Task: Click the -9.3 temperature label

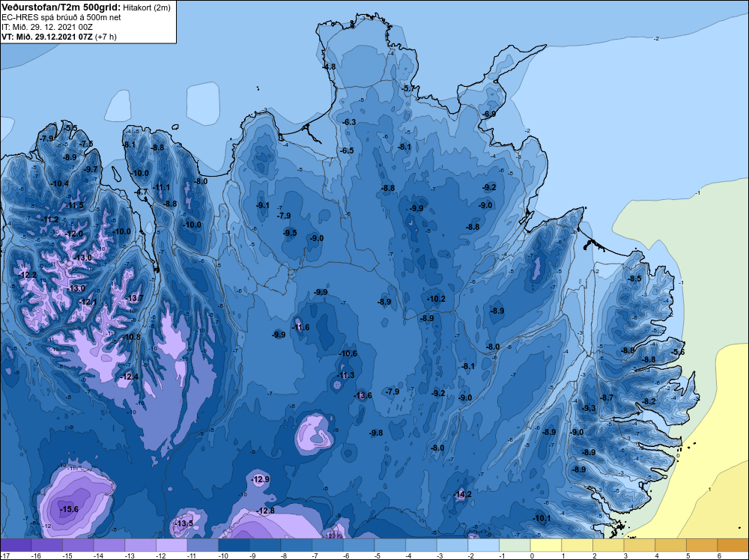Action: pyautogui.click(x=589, y=408)
